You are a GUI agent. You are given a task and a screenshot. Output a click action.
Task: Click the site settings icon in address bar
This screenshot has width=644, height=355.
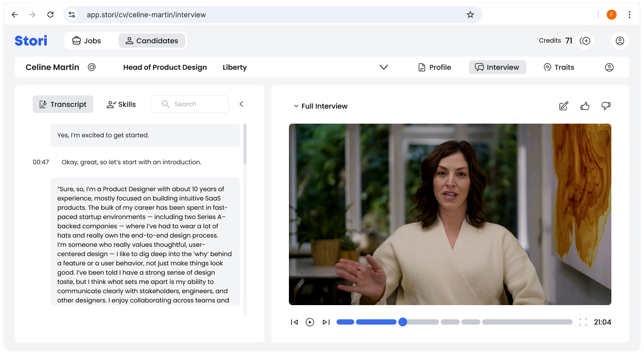[x=72, y=15]
